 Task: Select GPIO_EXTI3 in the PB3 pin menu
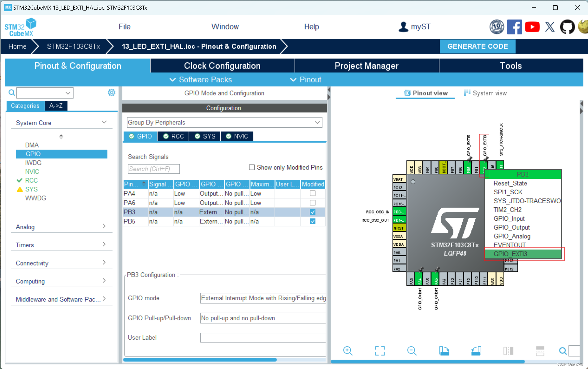pyautogui.click(x=523, y=254)
